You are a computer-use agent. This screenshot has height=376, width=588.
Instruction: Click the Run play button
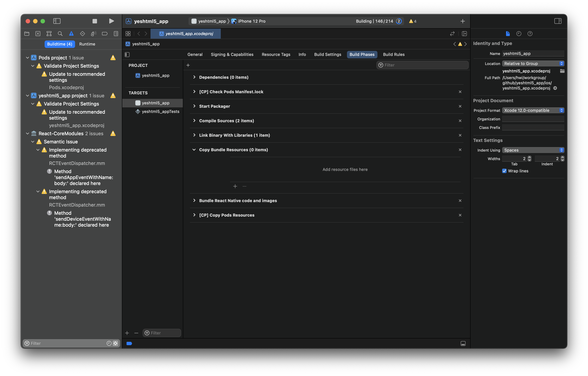[111, 21]
